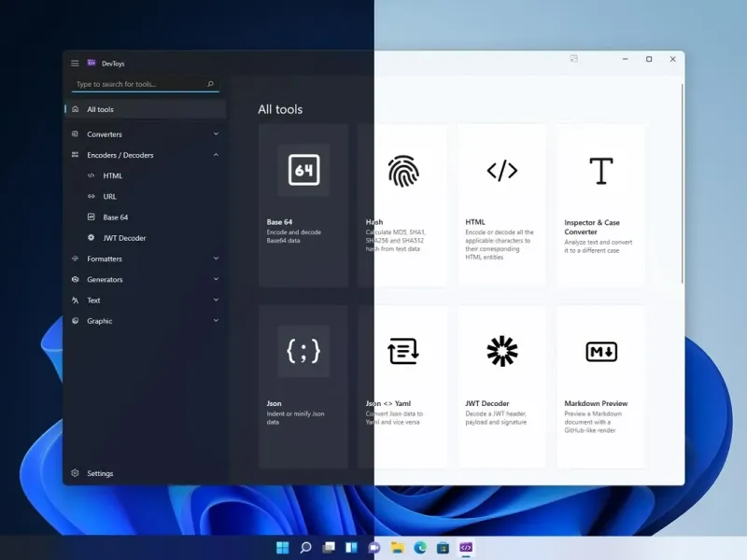The image size is (747, 560).
Task: Click the main content vertical scrollbar
Action: point(682,184)
